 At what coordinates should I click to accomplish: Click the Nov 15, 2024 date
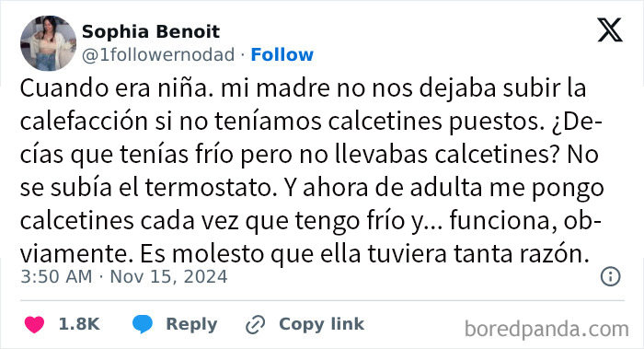[168, 276]
